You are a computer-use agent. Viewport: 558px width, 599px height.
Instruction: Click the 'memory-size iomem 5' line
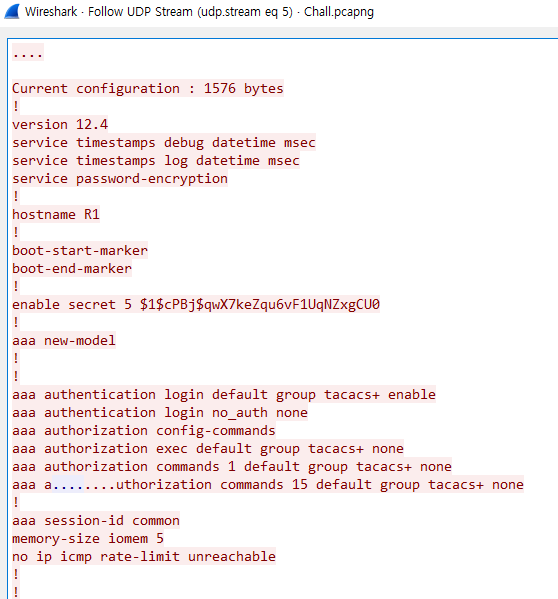88,539
